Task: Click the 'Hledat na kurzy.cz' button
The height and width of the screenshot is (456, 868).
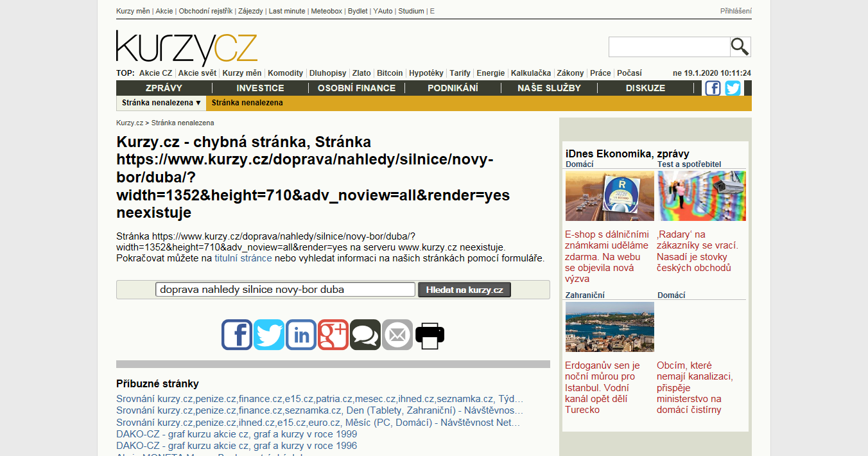Action: coord(464,290)
